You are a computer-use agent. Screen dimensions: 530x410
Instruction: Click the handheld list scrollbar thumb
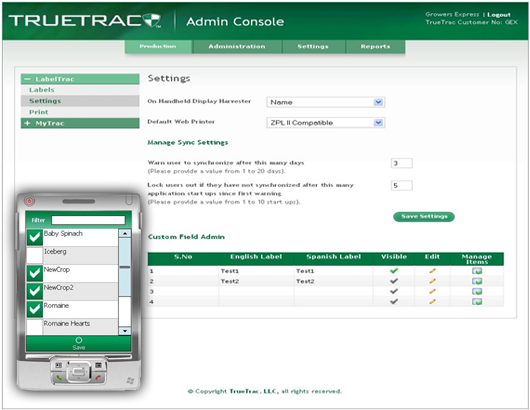(125, 267)
